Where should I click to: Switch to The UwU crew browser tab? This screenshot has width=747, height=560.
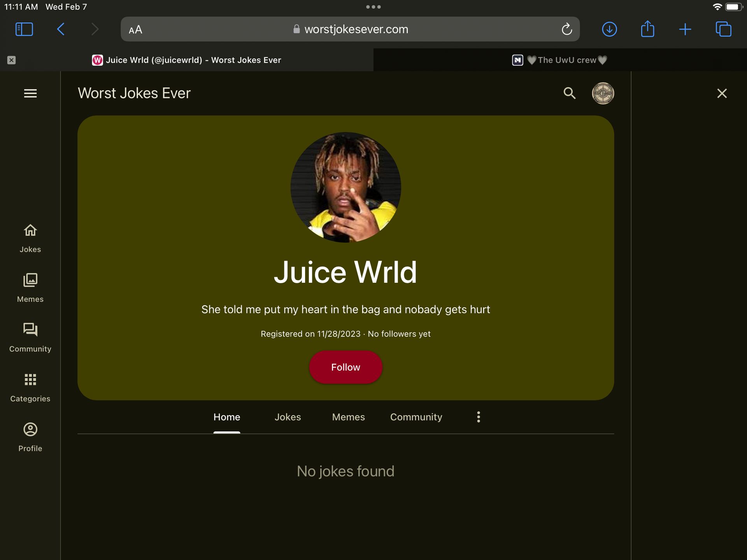[x=560, y=60]
